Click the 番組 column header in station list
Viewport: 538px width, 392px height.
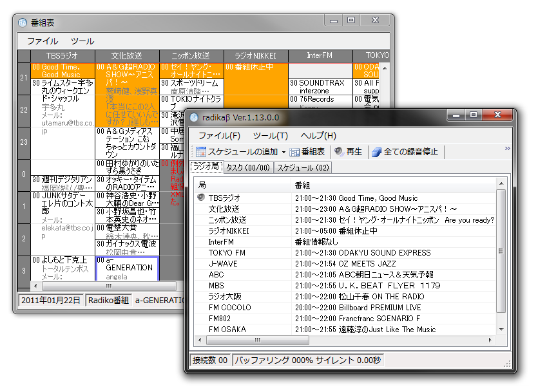click(x=394, y=185)
